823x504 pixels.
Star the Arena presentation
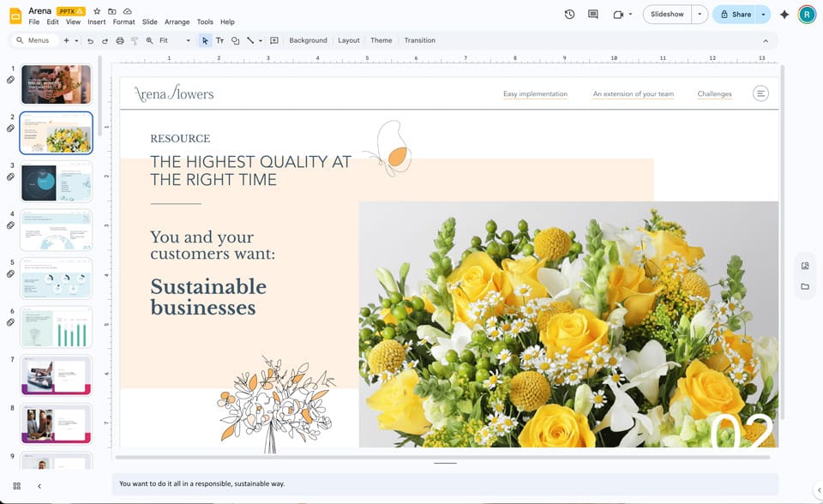point(97,11)
